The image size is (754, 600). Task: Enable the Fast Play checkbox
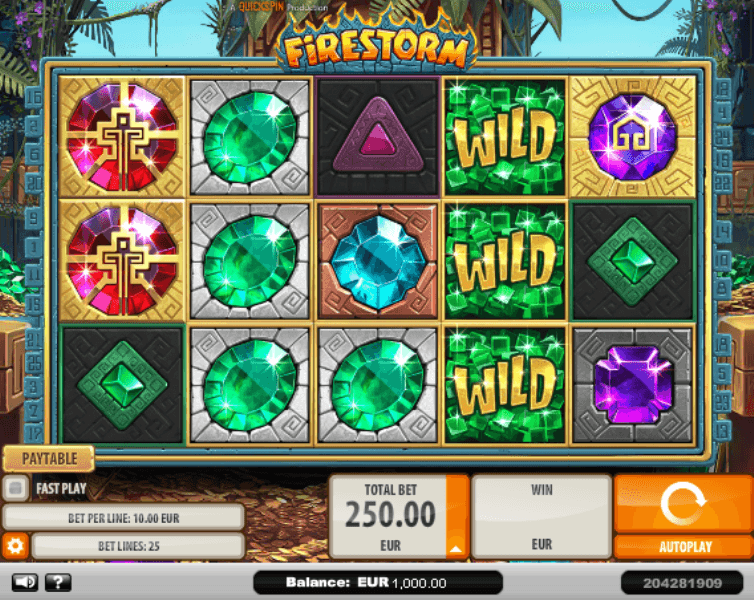[15, 488]
